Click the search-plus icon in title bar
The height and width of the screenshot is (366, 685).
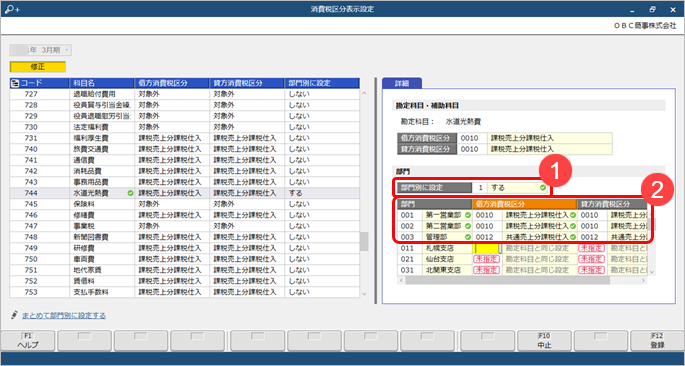coord(11,9)
